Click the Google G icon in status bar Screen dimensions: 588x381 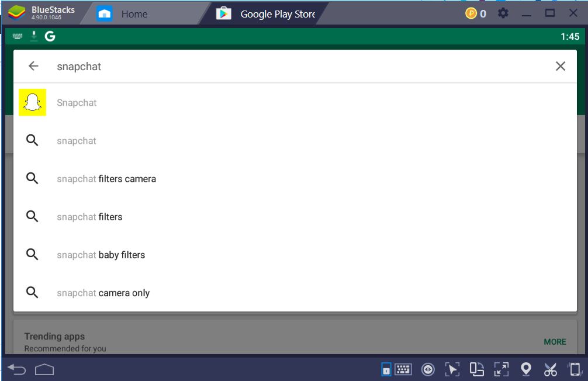(x=50, y=36)
